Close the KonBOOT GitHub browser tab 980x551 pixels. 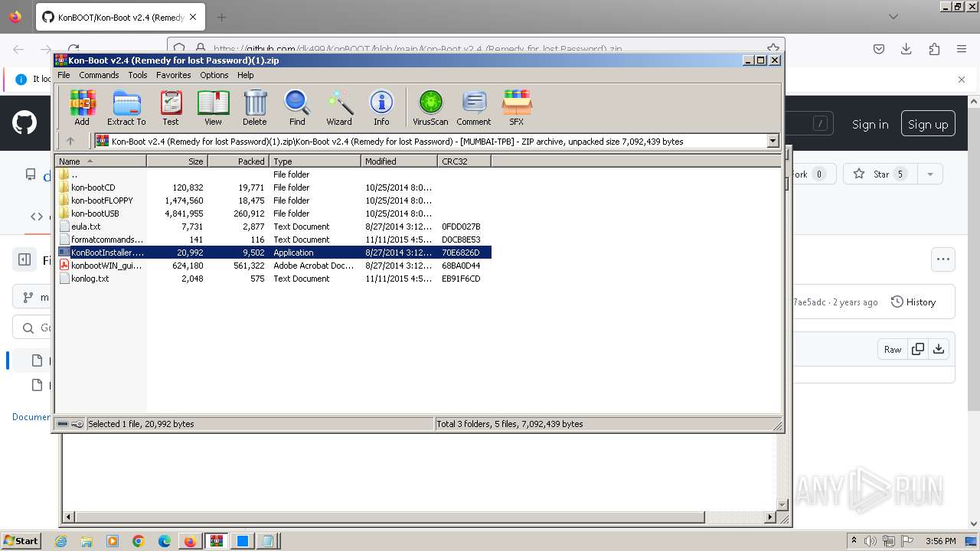tap(192, 17)
